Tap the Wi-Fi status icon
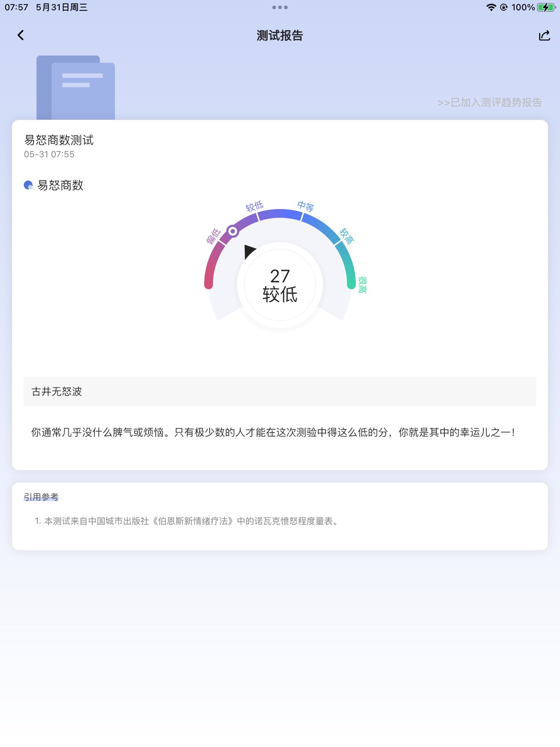This screenshot has height=747, width=560. (x=491, y=7)
